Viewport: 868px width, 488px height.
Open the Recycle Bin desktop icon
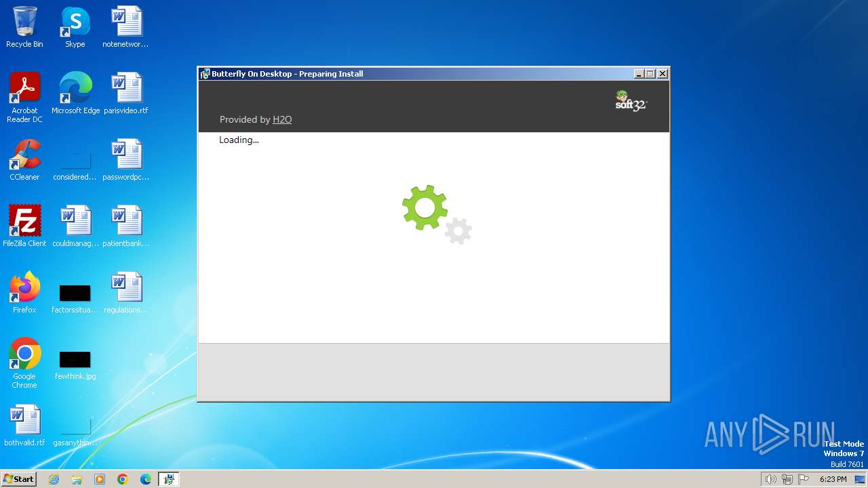24,27
